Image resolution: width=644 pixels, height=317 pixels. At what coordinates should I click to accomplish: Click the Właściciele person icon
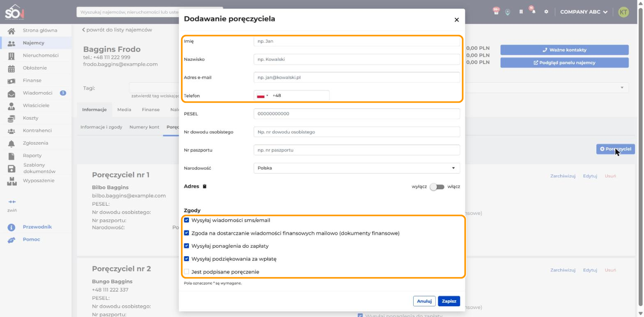[x=12, y=106]
